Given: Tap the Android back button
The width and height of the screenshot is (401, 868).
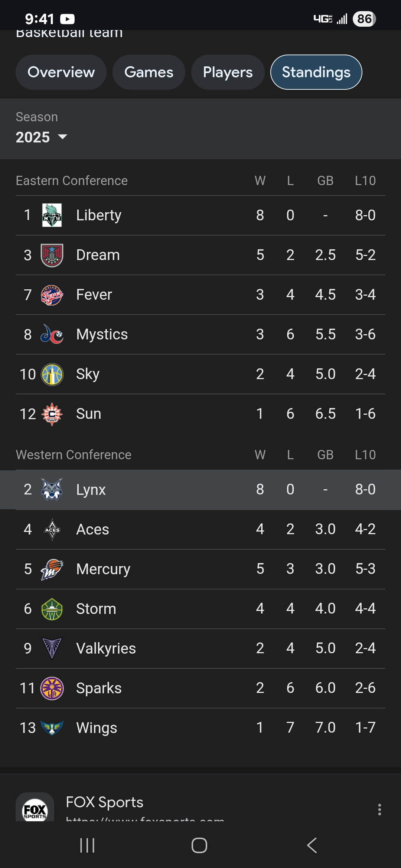Looking at the screenshot, I should (x=312, y=845).
